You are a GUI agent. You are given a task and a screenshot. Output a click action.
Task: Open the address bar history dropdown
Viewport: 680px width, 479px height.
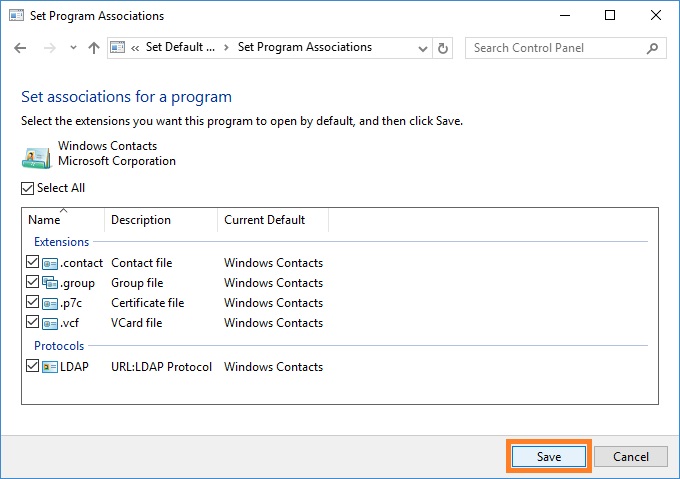[423, 48]
